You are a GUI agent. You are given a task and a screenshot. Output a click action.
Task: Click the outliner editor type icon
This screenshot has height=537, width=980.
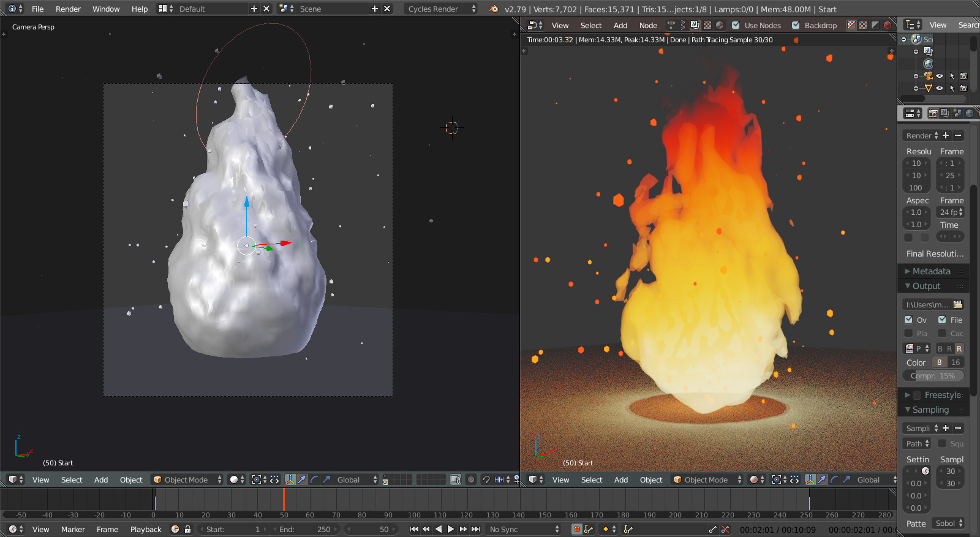[913, 24]
